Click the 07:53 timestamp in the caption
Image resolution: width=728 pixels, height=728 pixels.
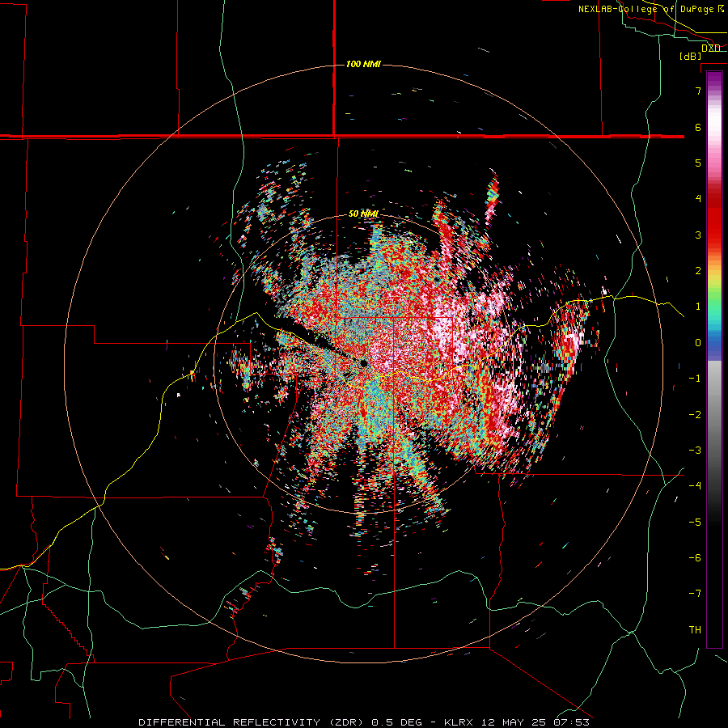pos(572,722)
